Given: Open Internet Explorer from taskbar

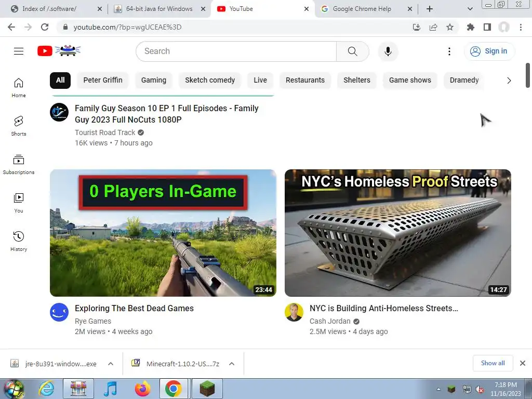Looking at the screenshot, I should [x=46, y=389].
